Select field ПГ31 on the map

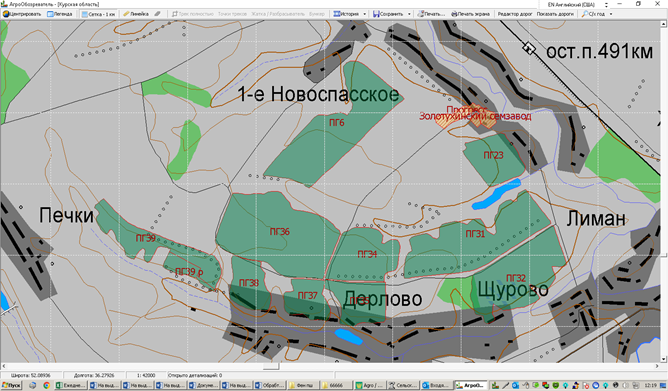click(475, 233)
